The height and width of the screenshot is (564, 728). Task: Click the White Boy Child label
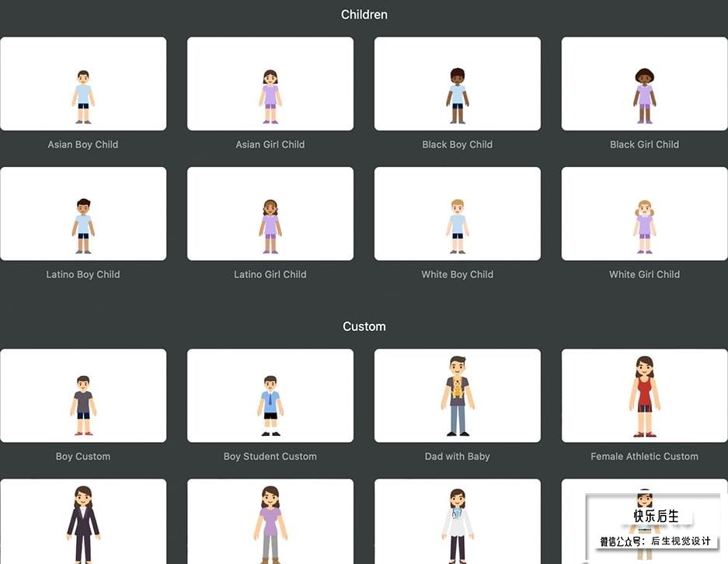(x=458, y=274)
